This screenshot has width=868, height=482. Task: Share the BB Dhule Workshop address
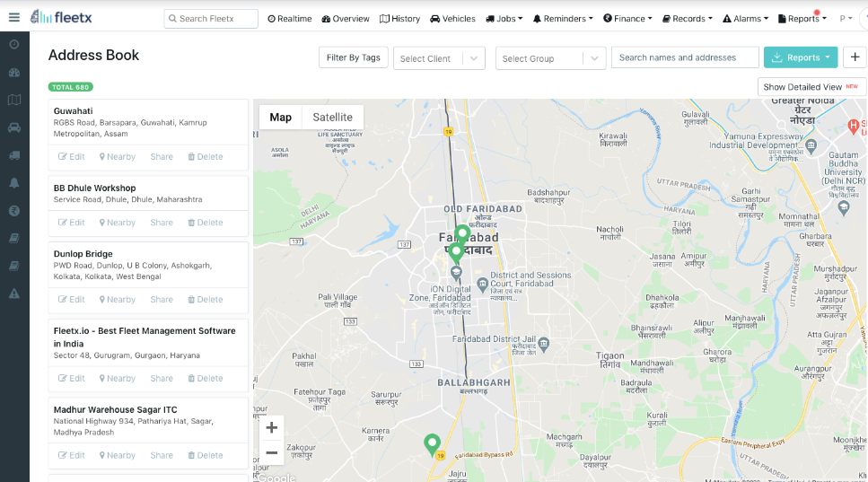click(162, 223)
